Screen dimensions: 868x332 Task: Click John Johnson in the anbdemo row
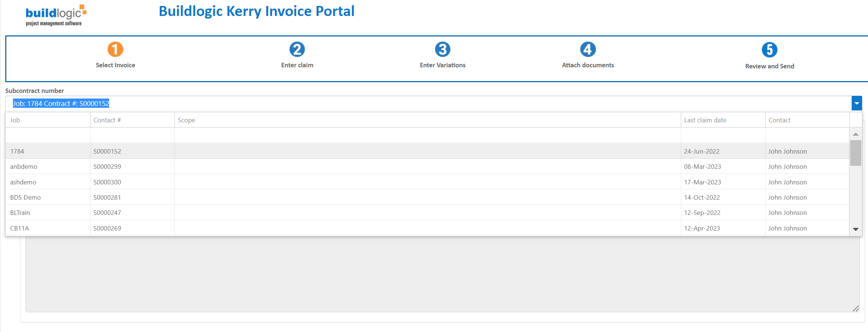(x=787, y=167)
